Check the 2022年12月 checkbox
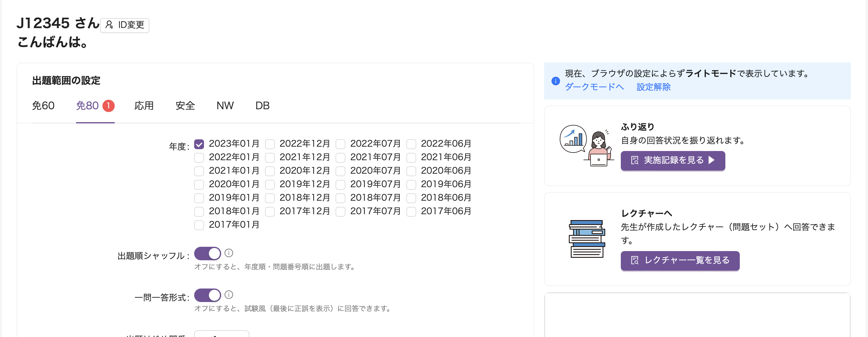868x337 pixels. pyautogui.click(x=270, y=144)
